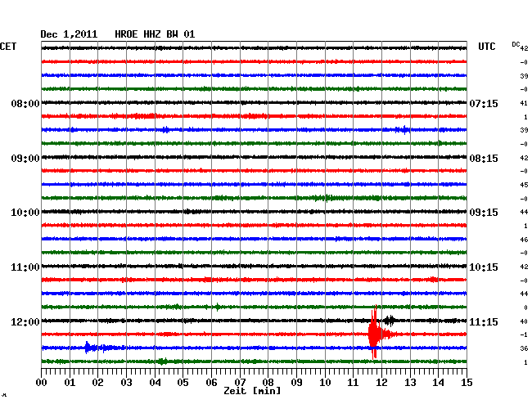Click the "01" minute axis label
The width and height of the screenshot is (532, 404).
pyautogui.click(x=70, y=383)
